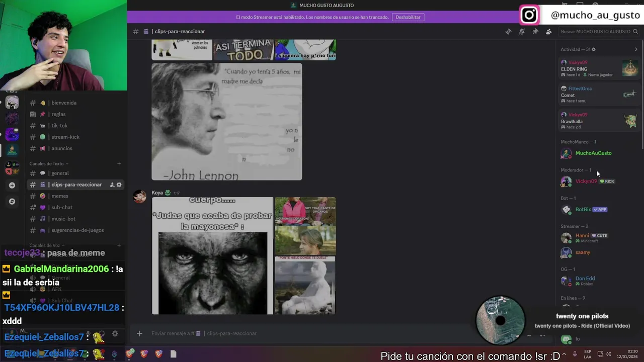Screen dimensions: 644x362
Task: Toggle notification settings bell in header
Action: 522,31
